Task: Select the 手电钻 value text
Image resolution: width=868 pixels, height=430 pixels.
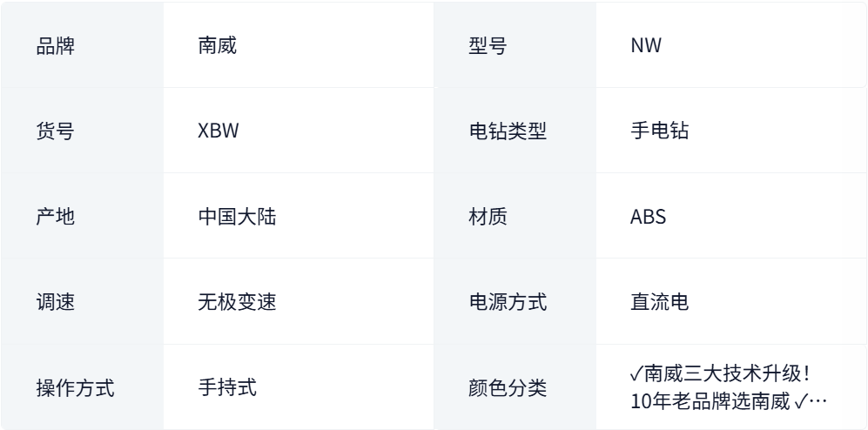Action: [x=659, y=131]
